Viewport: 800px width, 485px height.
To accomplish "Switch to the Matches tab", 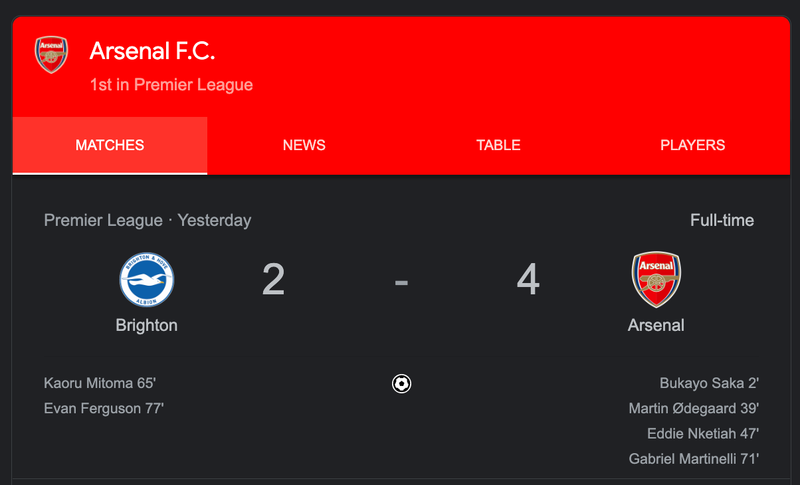I will click(110, 145).
